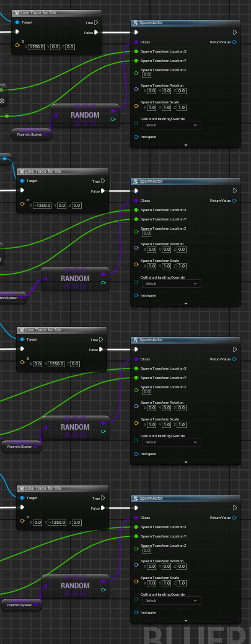Click the False exec pin on the X 1250.0 Line Trace node
The image size is (251, 644).
tap(96, 32)
